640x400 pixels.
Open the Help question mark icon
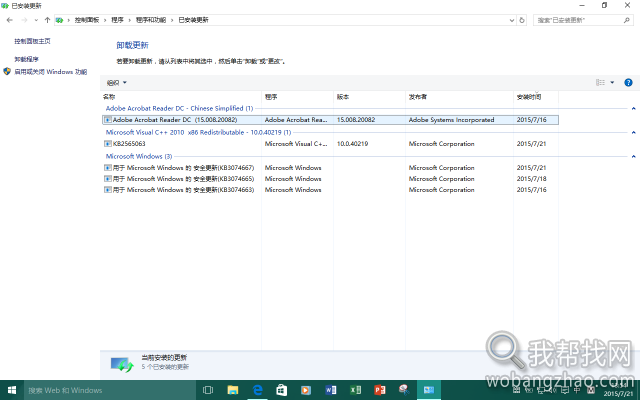click(629, 82)
